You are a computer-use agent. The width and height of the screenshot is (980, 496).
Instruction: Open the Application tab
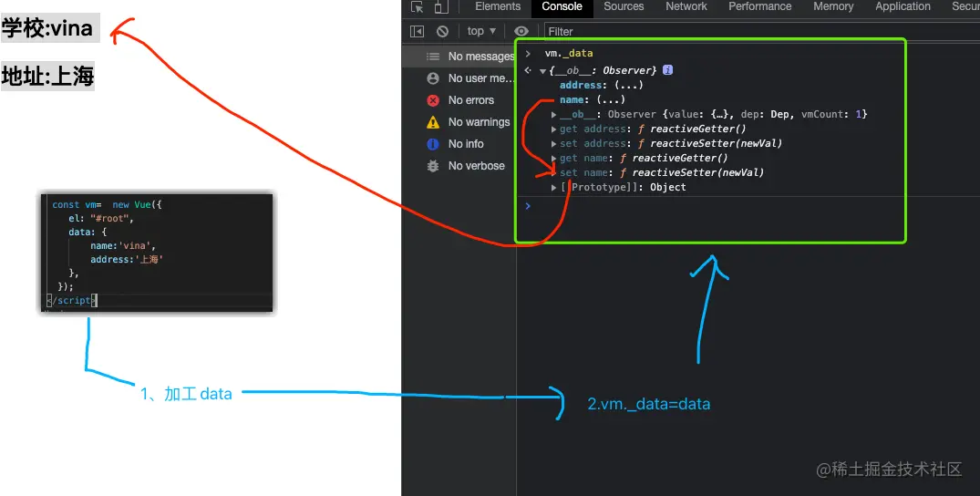pos(903,6)
